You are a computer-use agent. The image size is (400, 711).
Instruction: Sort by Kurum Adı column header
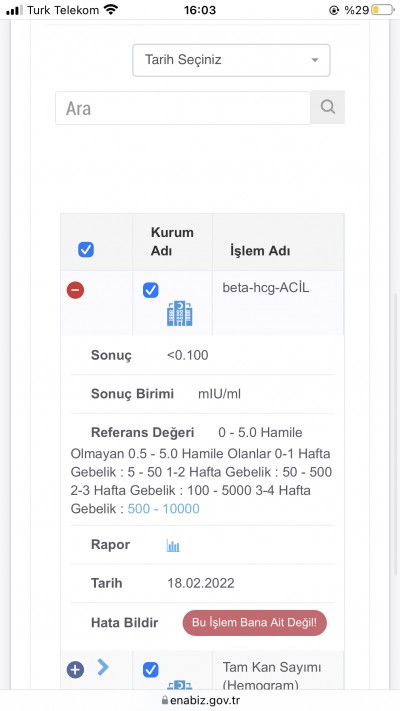pos(172,242)
